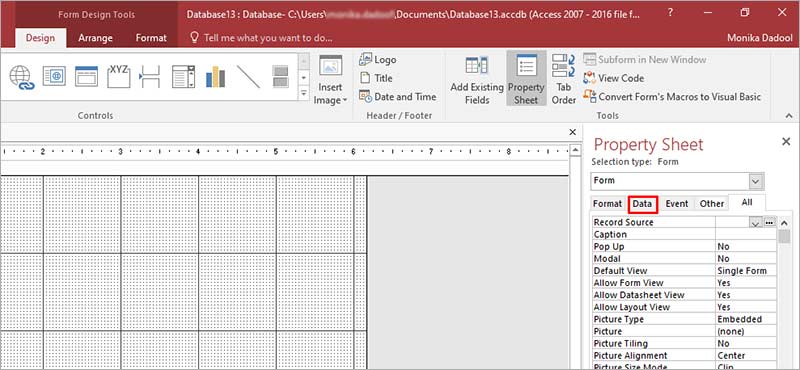Select the combo box control icon

coord(183,77)
